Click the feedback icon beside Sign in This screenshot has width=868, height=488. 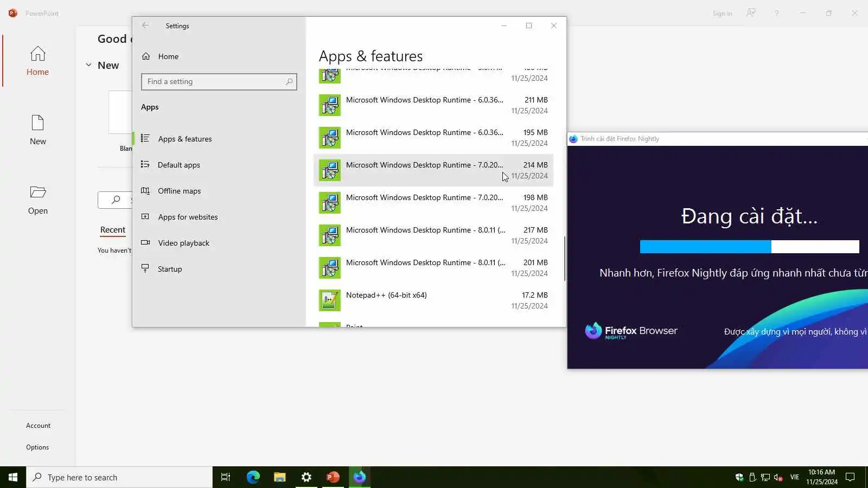pos(751,13)
